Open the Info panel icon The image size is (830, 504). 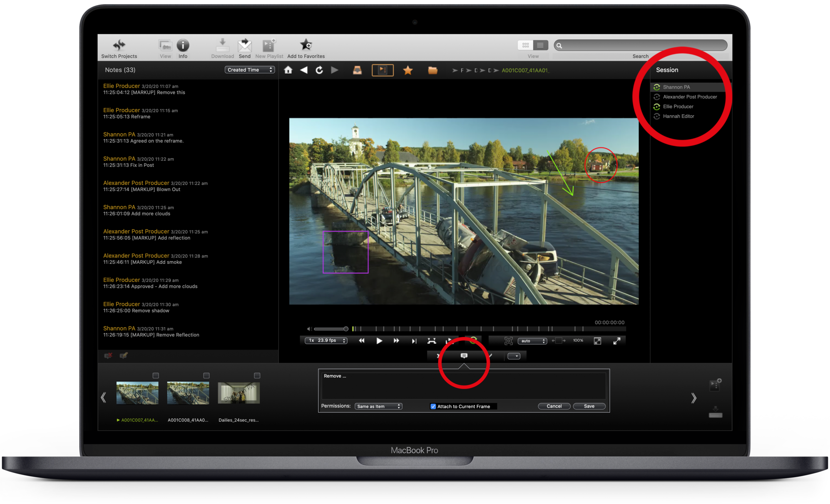(x=183, y=45)
